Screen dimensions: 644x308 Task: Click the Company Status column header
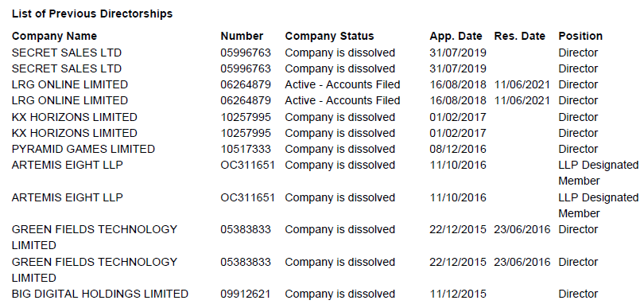(329, 36)
